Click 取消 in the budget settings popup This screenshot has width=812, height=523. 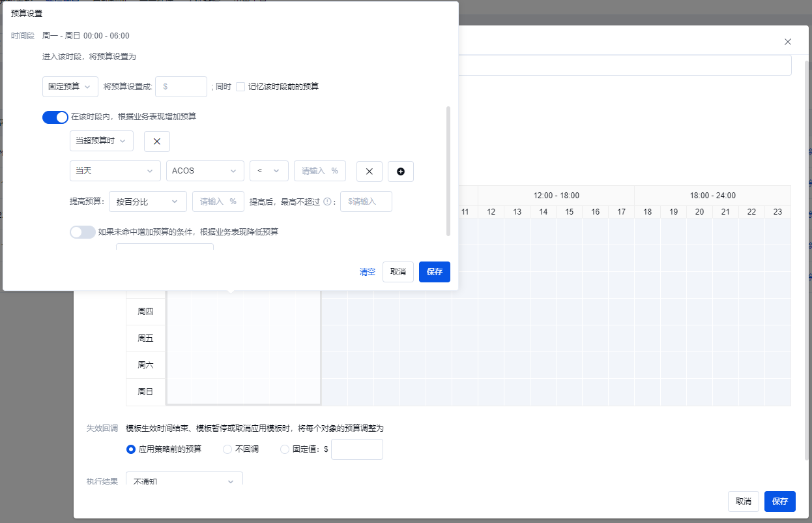tap(398, 272)
